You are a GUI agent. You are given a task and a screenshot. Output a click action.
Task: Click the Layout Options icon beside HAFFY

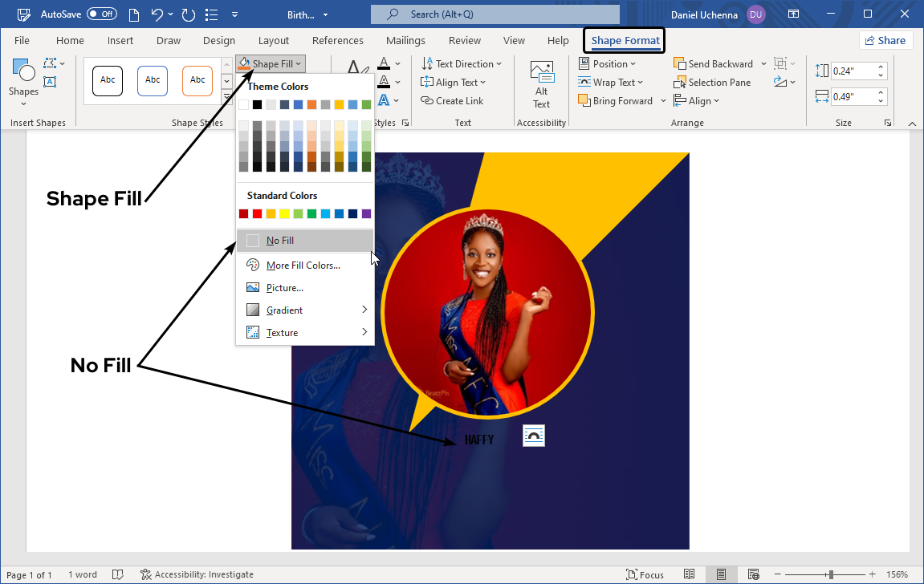click(534, 436)
